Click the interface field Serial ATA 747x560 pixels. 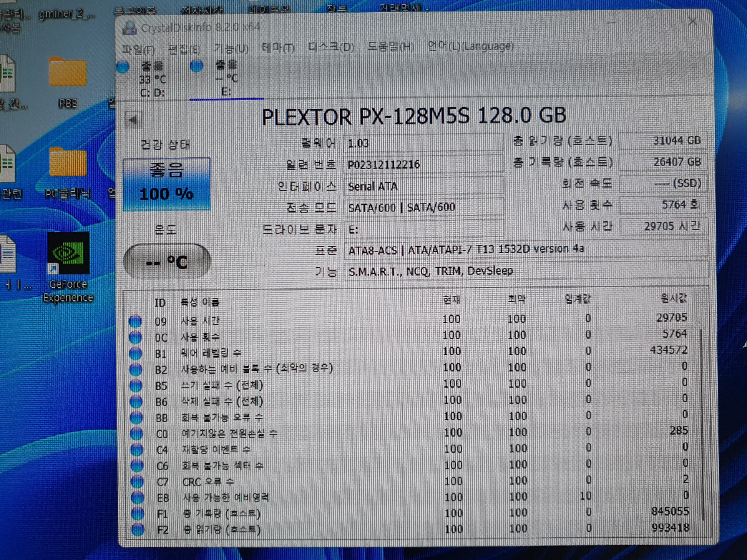[x=424, y=186]
